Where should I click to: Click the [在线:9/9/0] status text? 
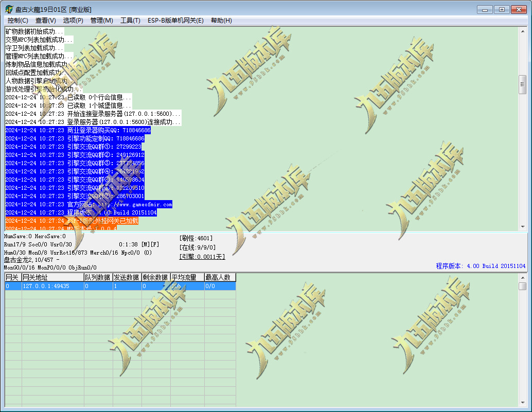click(198, 247)
